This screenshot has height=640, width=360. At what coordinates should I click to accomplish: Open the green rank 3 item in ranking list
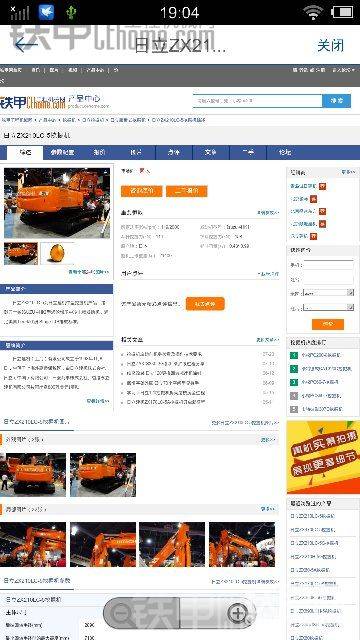point(321,382)
